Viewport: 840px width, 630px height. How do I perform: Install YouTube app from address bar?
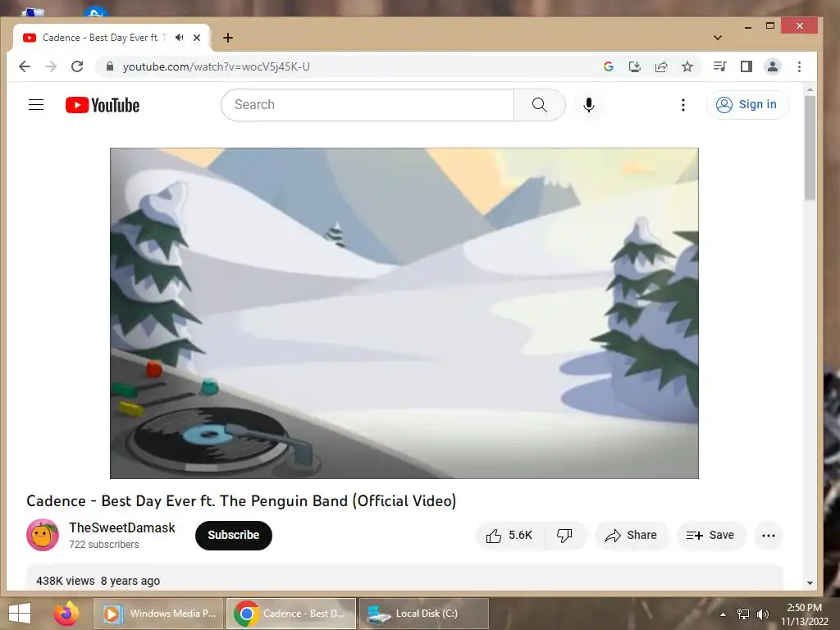coord(635,66)
